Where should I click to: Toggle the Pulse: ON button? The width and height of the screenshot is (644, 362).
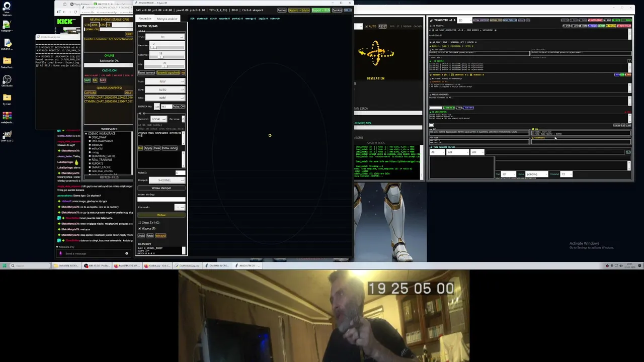click(x=179, y=107)
